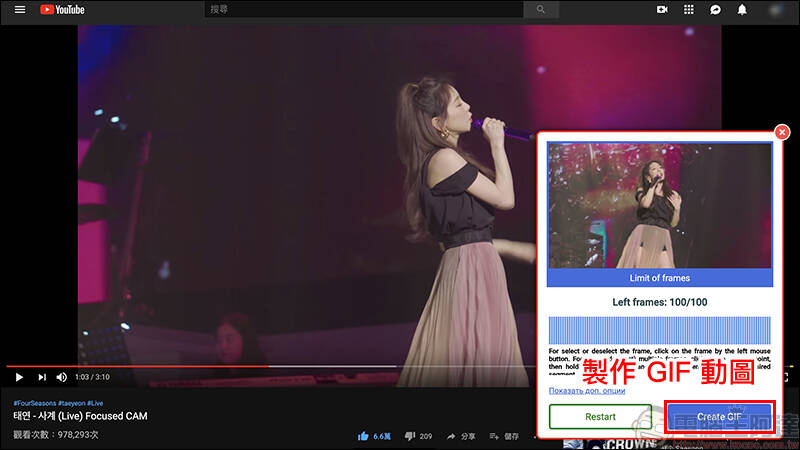The height and width of the screenshot is (450, 800).
Task: Click the magnifier search button
Action: 541,9
